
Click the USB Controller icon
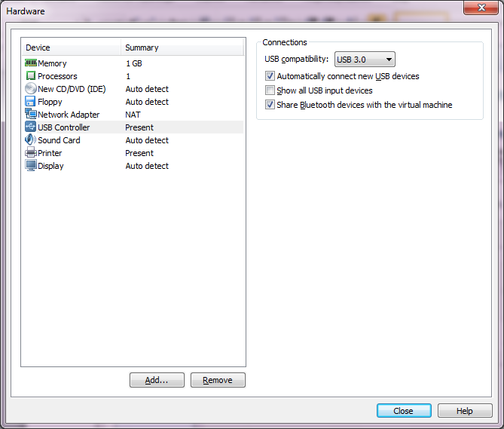click(x=31, y=127)
